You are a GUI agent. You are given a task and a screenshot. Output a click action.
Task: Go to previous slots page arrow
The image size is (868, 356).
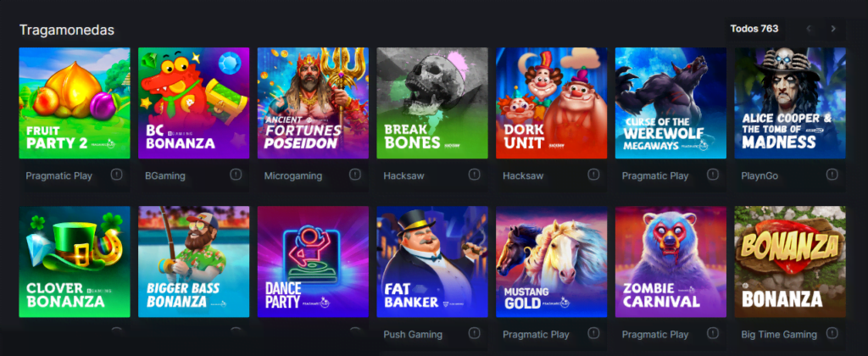(809, 29)
